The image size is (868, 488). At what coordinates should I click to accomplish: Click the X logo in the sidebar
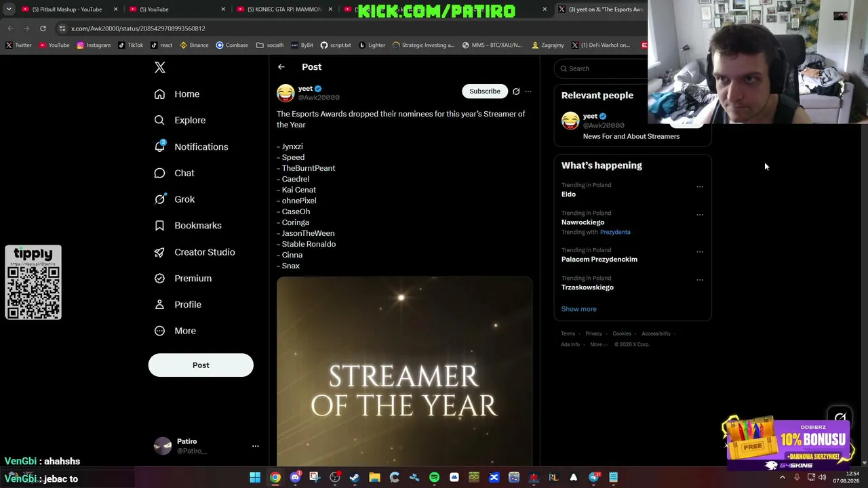coord(160,67)
